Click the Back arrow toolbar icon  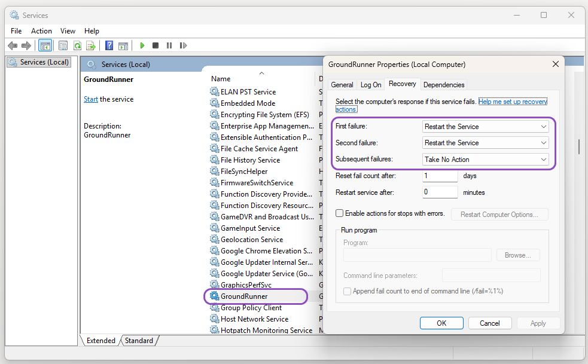pyautogui.click(x=13, y=46)
